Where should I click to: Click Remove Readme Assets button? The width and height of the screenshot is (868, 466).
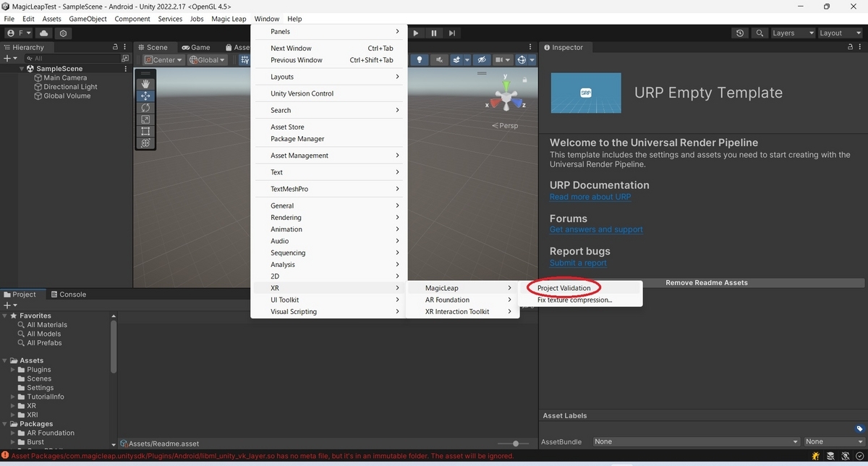pos(707,283)
